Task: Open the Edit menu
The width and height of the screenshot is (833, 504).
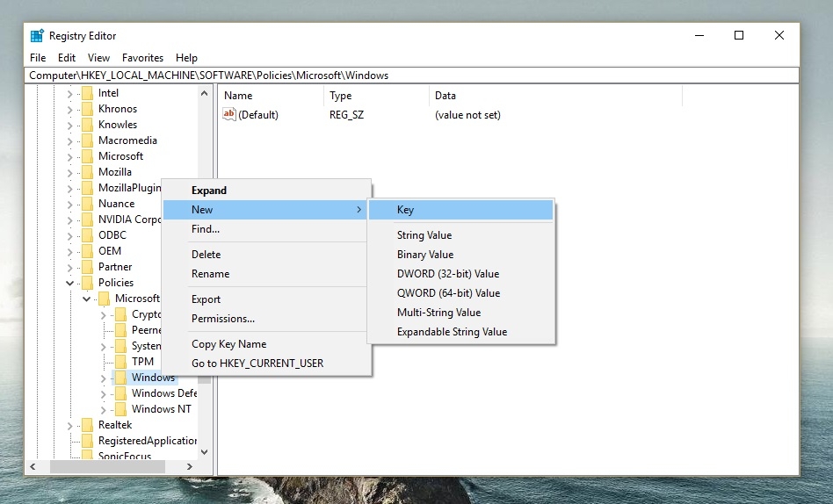Action: (67, 57)
